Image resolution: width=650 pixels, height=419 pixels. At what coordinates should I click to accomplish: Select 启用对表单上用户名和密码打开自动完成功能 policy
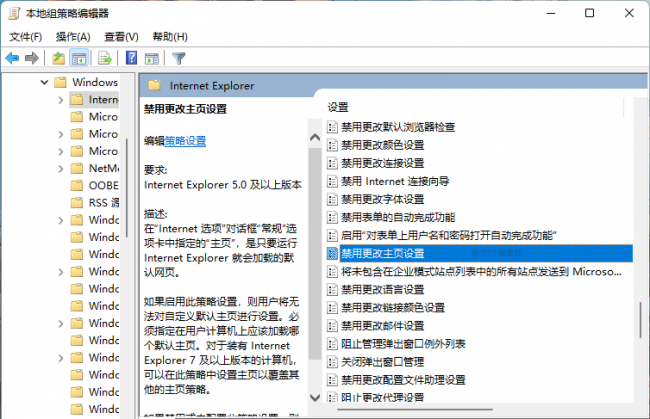tap(449, 235)
